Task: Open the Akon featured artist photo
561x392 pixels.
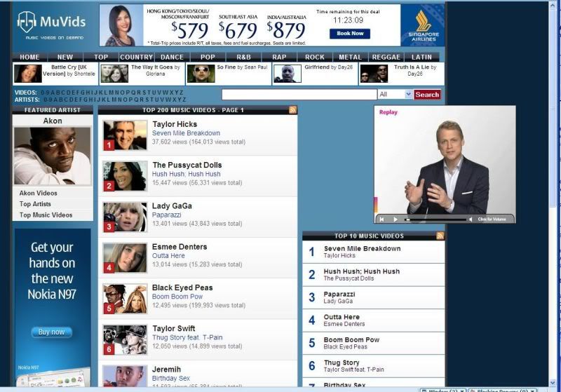Action: click(53, 156)
